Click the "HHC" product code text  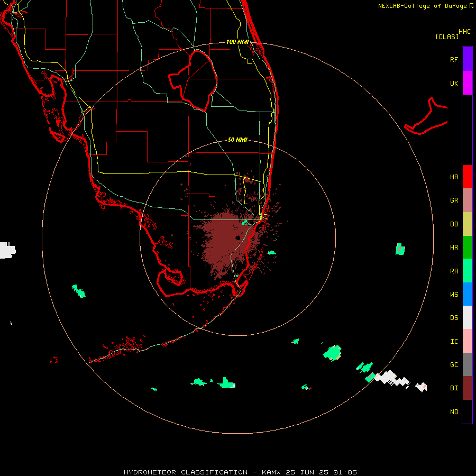464,32
